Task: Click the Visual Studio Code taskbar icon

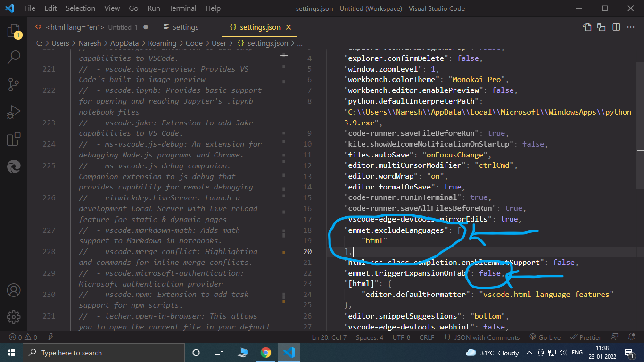Action: [x=289, y=353]
